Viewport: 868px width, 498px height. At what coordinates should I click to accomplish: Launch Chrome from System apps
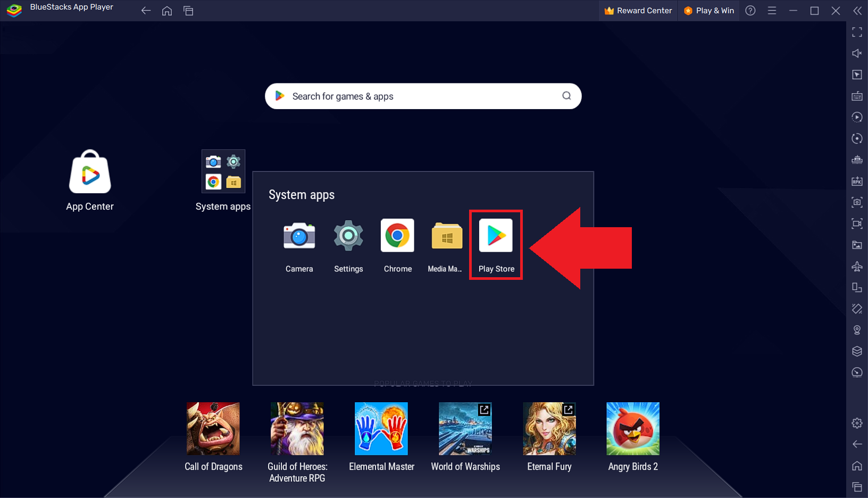pyautogui.click(x=397, y=236)
